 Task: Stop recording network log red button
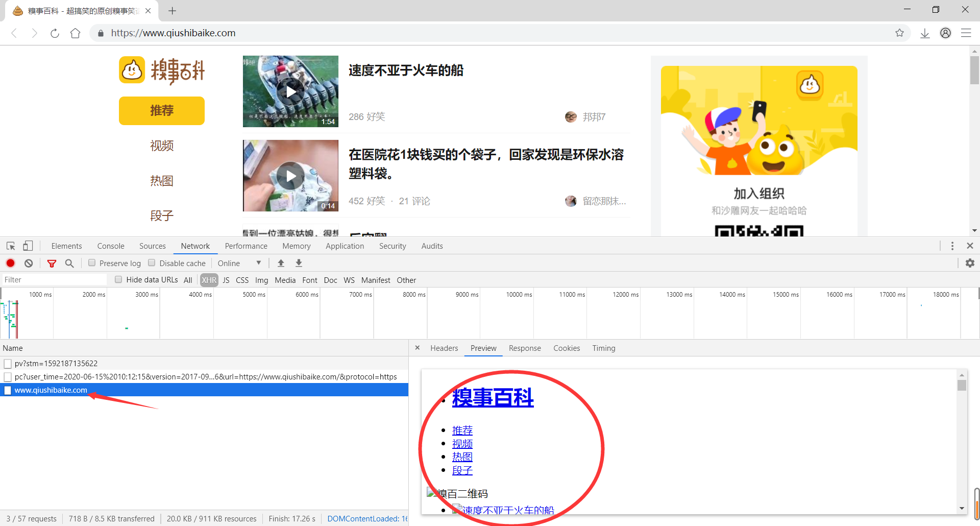10,263
